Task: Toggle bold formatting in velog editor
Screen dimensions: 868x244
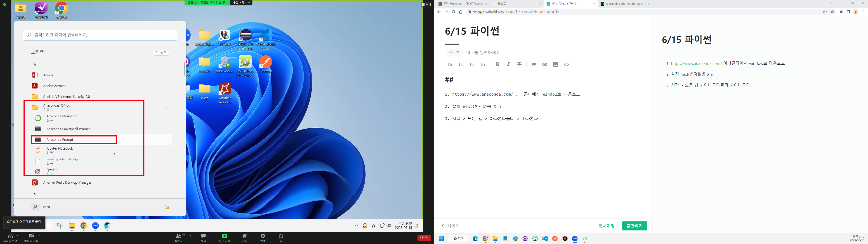Action: (497, 64)
